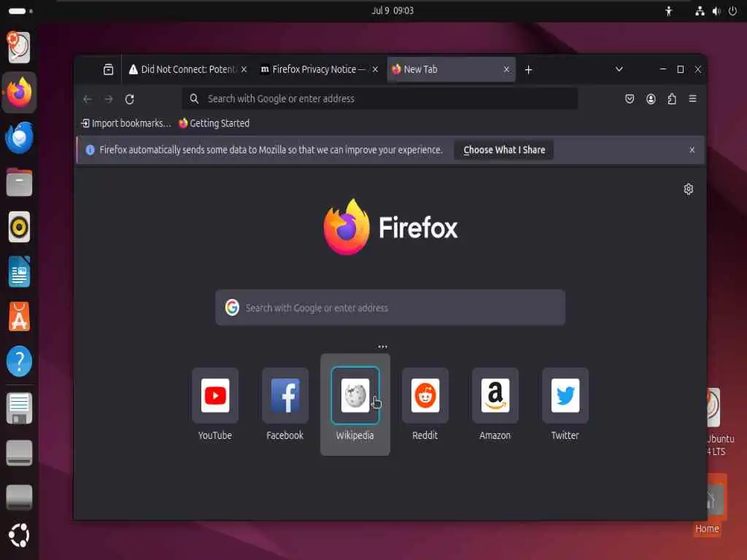This screenshot has height=560, width=747.
Task: Launch Firefox from the Ubuntu dock
Action: [19, 93]
